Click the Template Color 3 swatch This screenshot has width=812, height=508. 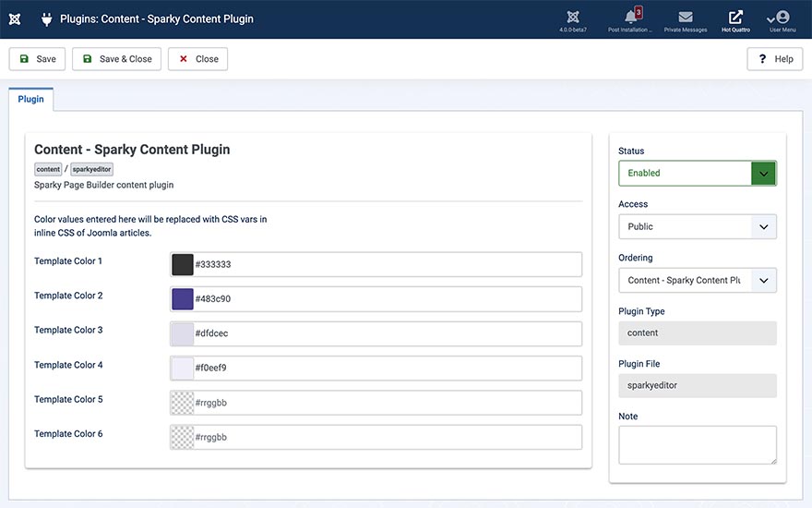tap(183, 333)
